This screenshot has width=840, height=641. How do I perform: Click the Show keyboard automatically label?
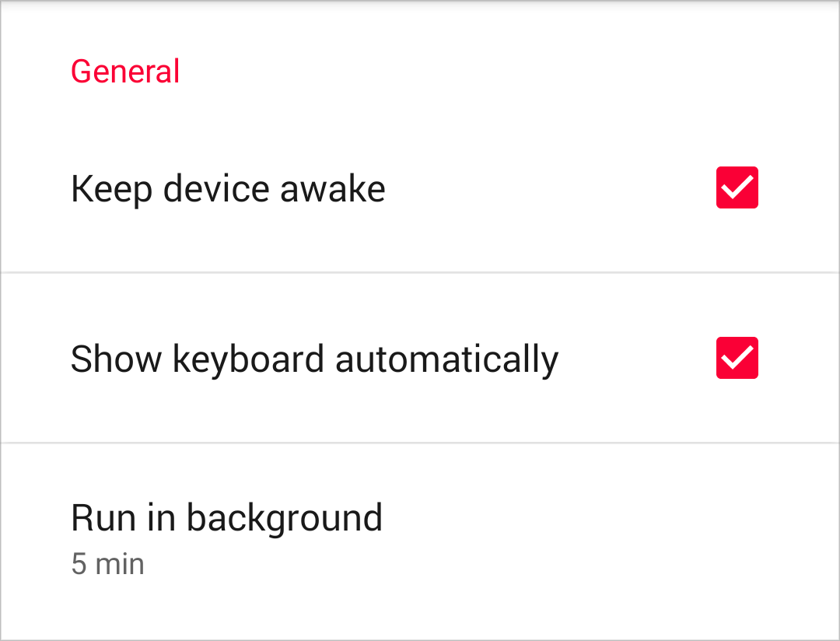(x=314, y=359)
